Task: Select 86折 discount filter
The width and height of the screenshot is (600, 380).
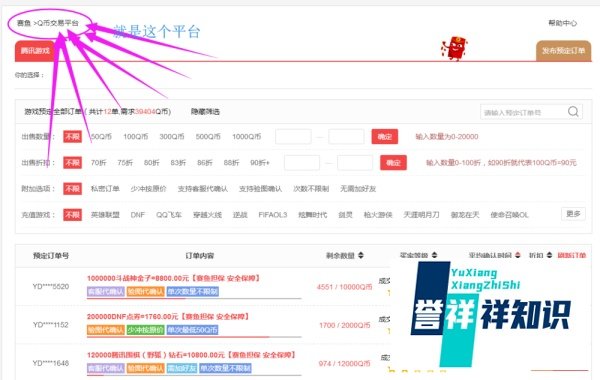Action: [205, 163]
